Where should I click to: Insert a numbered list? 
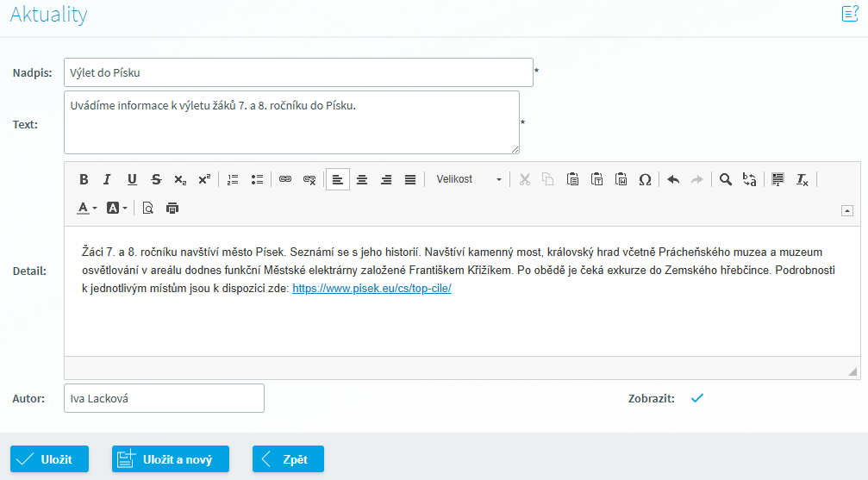[x=233, y=179]
